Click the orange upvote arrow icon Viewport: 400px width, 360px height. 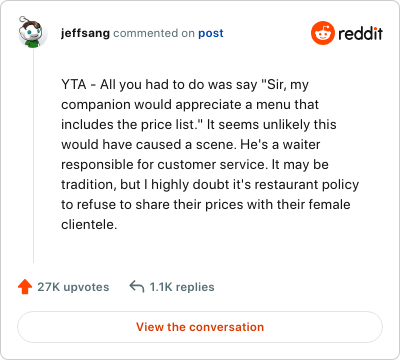tap(25, 287)
